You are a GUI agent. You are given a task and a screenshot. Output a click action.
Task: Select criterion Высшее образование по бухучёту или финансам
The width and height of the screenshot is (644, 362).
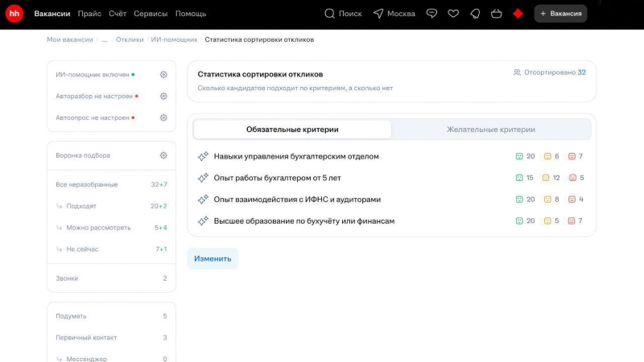point(304,220)
